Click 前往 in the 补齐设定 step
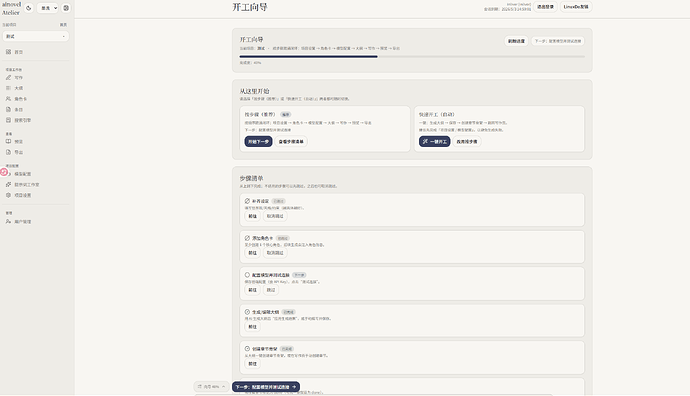690x396 pixels. [x=252, y=216]
